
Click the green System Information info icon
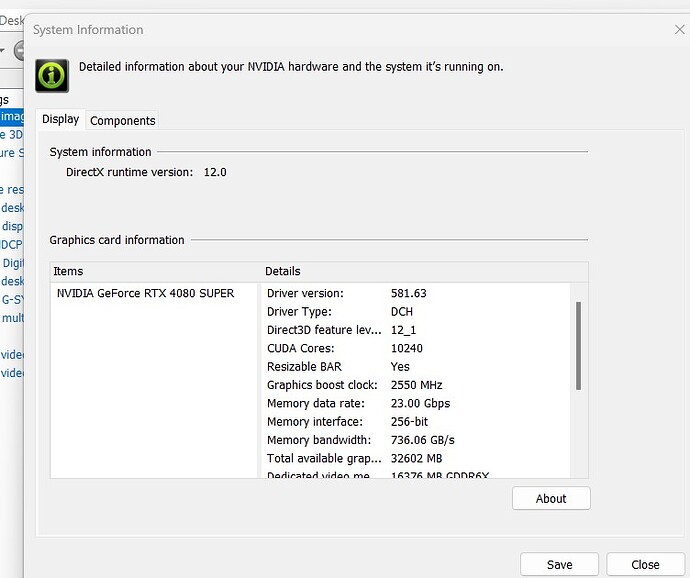52,76
